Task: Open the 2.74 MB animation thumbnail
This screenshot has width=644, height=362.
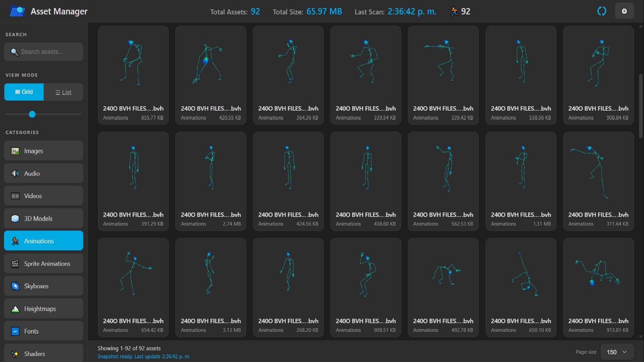Action: (211, 168)
